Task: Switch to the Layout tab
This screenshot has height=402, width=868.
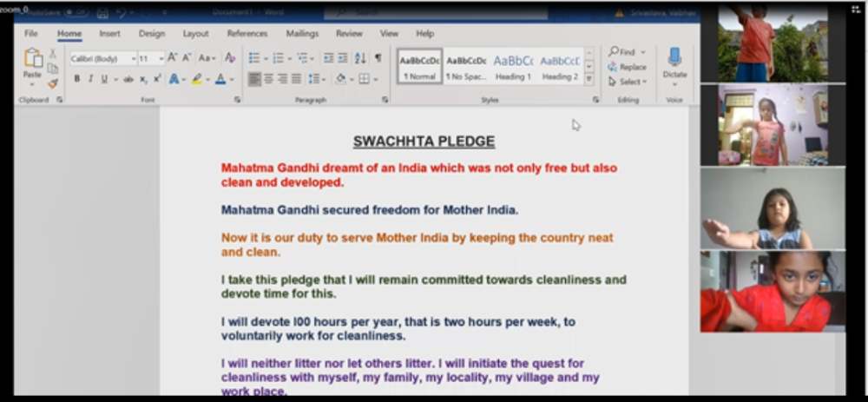Action: pyautogui.click(x=196, y=33)
